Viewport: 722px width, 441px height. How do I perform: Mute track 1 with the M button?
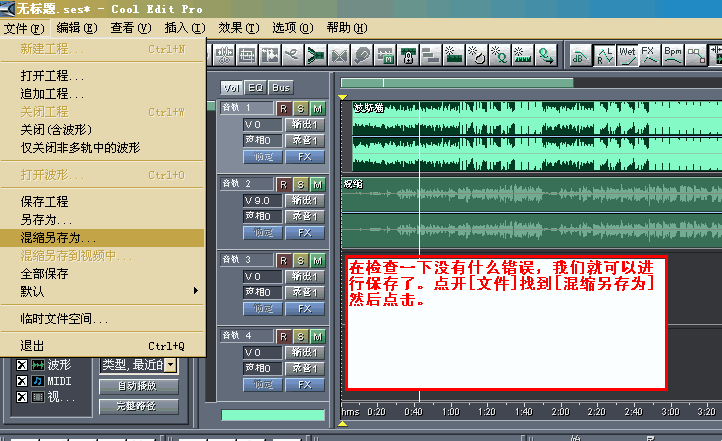[317, 109]
